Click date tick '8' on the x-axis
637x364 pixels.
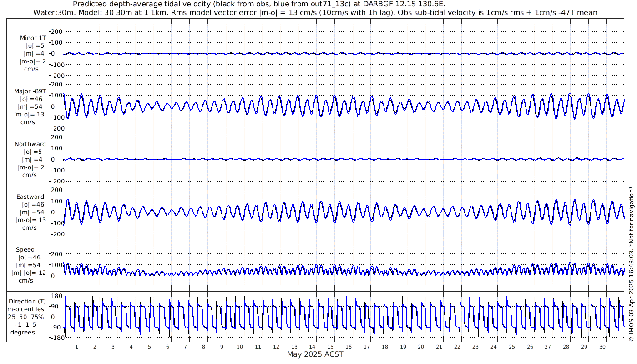tap(203, 347)
